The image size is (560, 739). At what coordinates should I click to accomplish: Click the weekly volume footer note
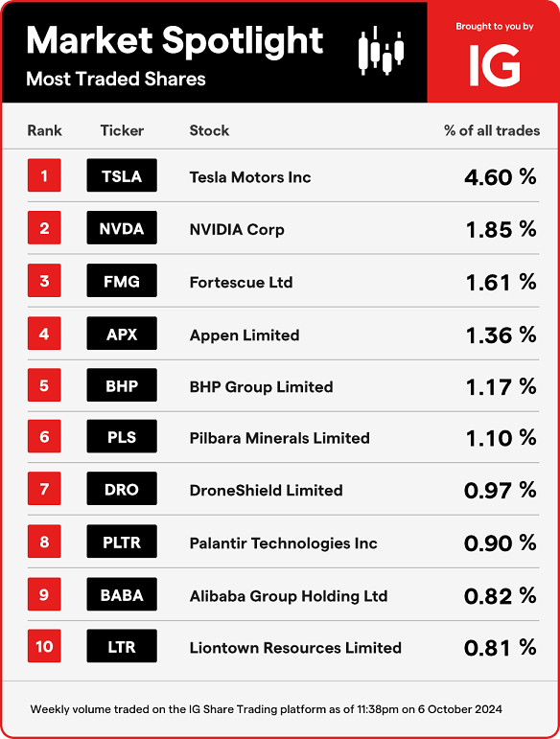point(267,709)
